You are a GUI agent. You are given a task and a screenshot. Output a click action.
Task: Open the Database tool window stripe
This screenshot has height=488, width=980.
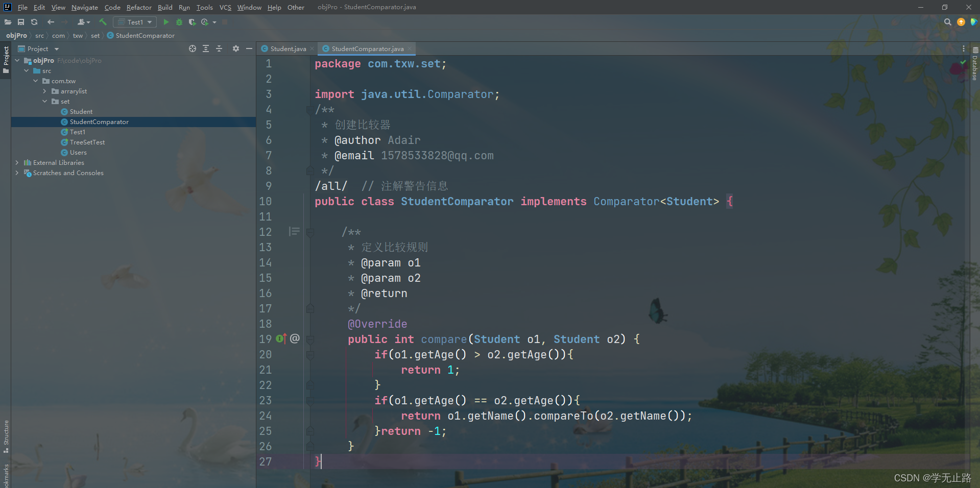(x=975, y=64)
